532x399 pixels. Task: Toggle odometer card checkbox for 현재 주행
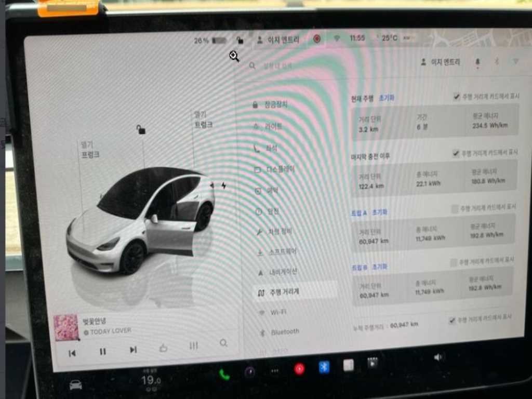(x=457, y=97)
